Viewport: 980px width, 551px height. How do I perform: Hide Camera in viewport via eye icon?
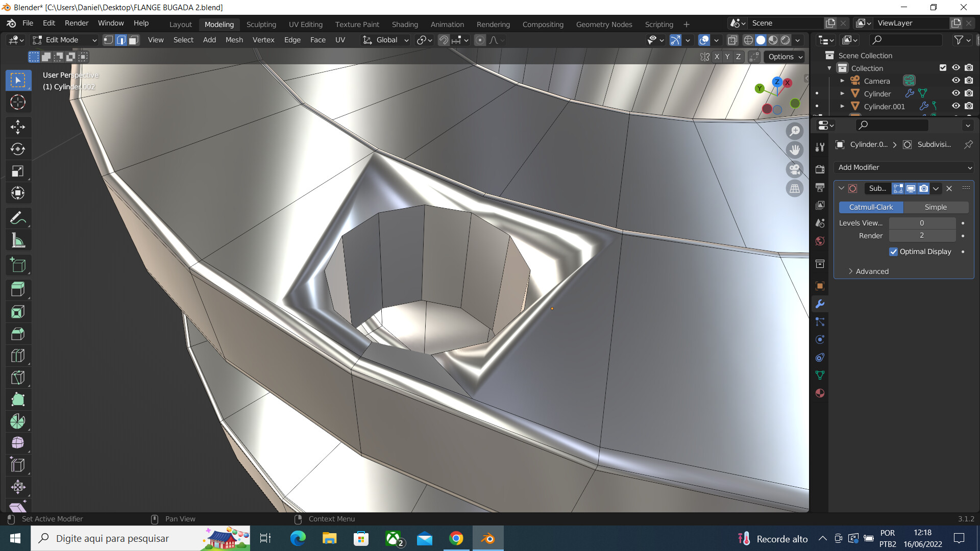[x=956, y=81]
